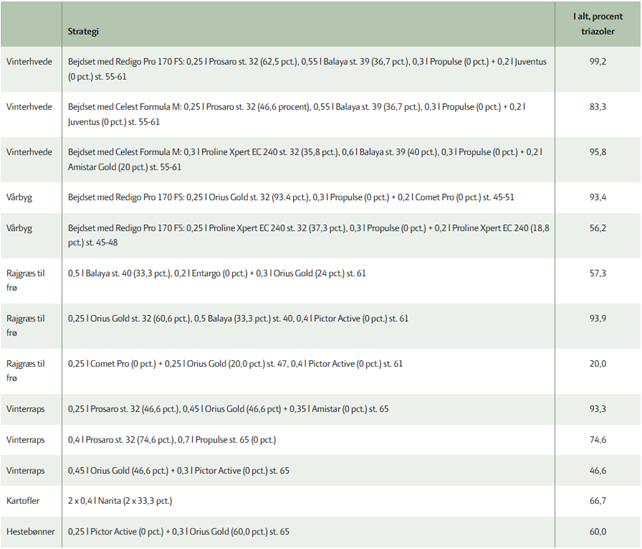Screen dimensions: 642x549
Task: Click the value 93,3 for Vinterraps
Action: 598,409
